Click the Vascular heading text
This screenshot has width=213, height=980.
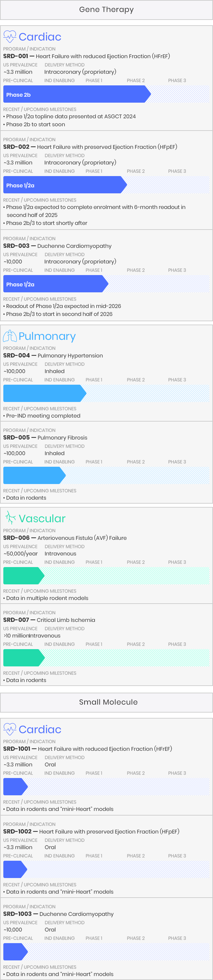[x=42, y=519]
